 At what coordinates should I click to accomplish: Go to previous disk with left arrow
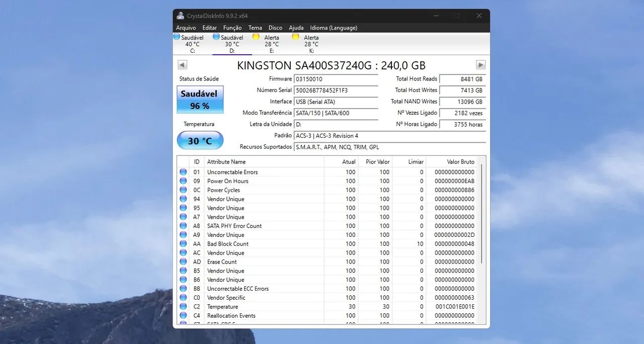[x=182, y=65]
